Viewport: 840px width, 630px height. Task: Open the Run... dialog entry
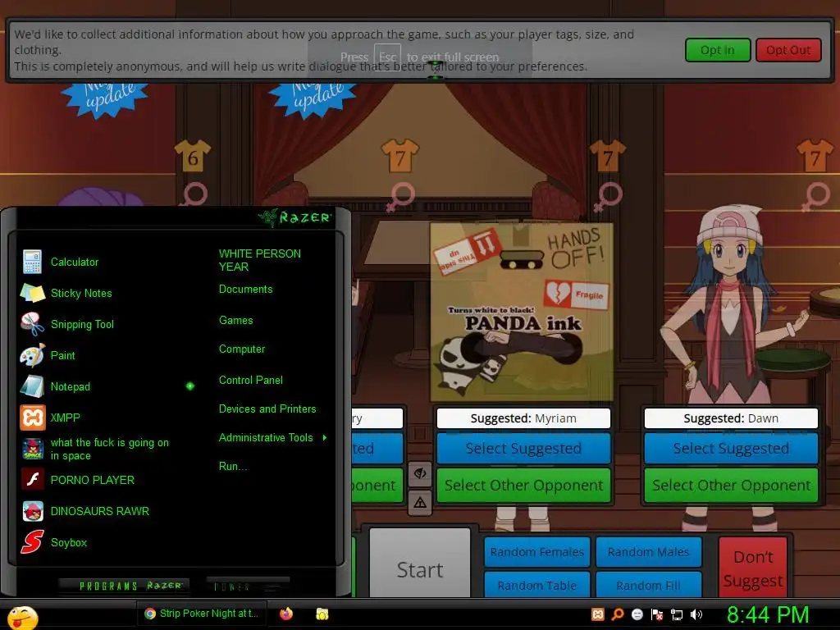[x=234, y=467]
